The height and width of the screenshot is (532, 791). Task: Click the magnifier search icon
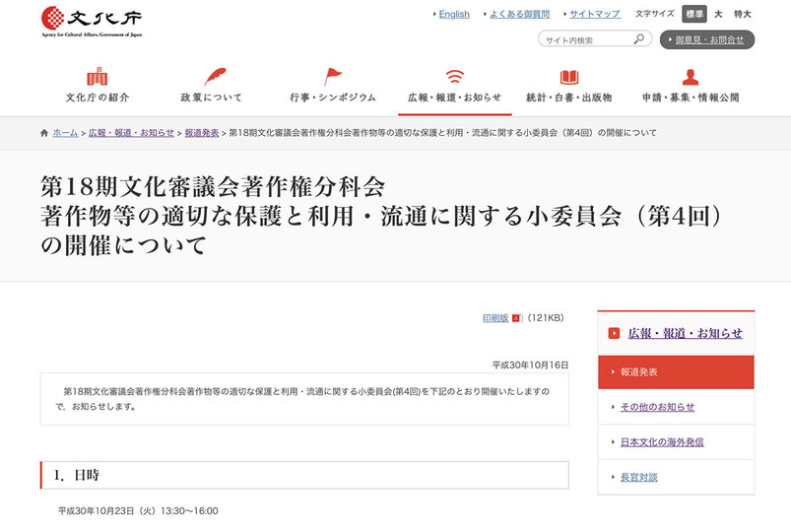(x=638, y=38)
